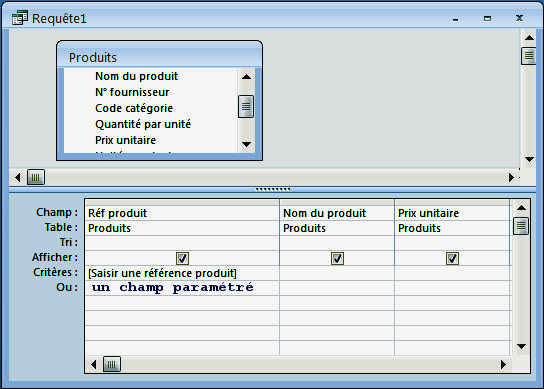544x389 pixels.
Task: Select the column header above Nom du produit
Action: (x=337, y=202)
